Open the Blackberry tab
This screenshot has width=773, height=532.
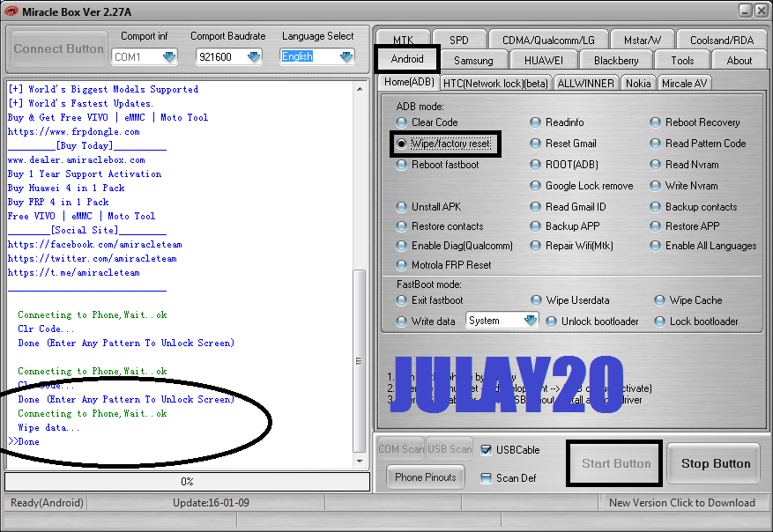point(616,61)
